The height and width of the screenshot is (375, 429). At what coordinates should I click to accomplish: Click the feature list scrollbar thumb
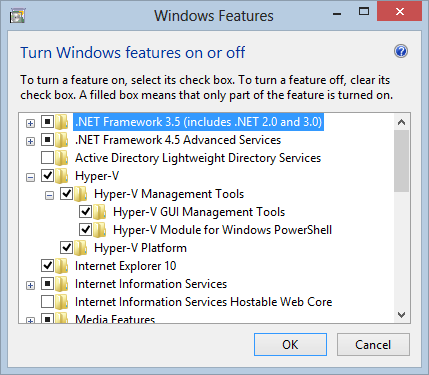[x=401, y=161]
